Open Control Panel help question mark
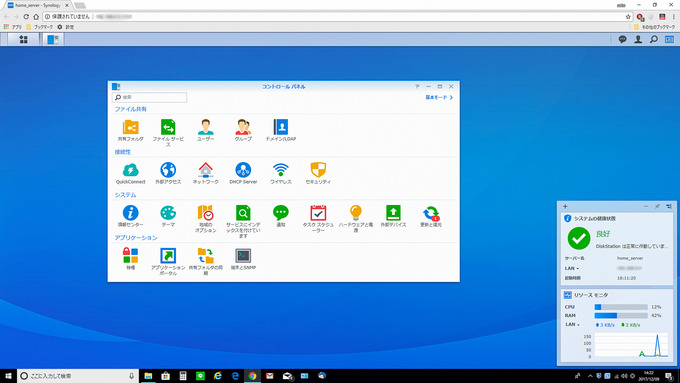This screenshot has height=383, width=680. pyautogui.click(x=417, y=86)
